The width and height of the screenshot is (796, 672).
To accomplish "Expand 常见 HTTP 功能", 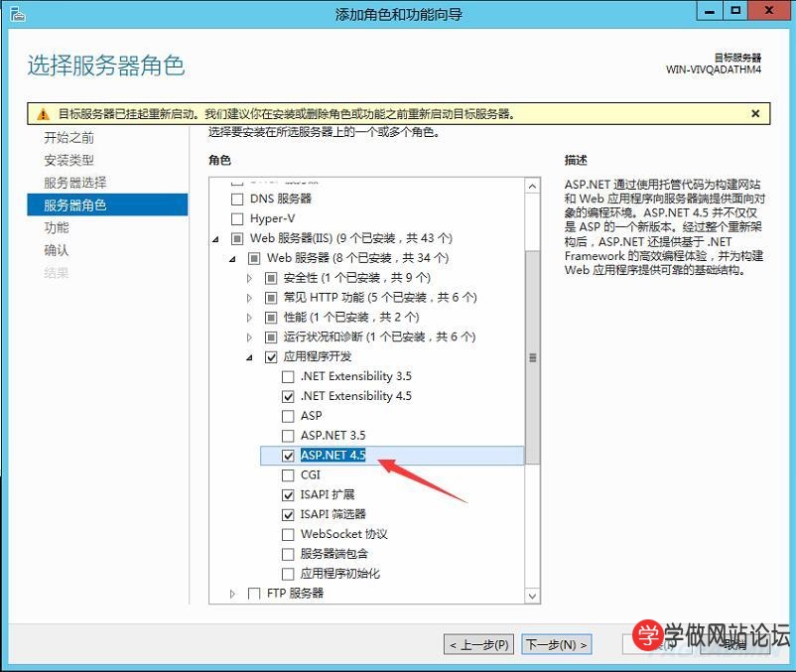I will tap(249, 297).
